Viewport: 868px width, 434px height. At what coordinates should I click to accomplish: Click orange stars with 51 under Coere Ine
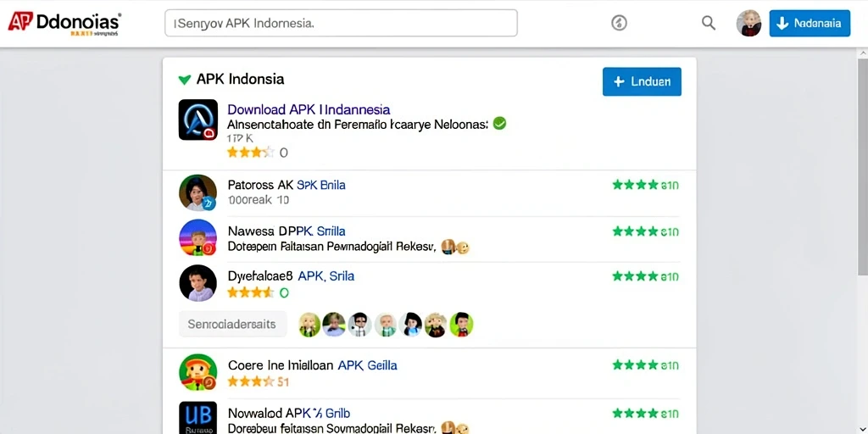click(x=259, y=381)
